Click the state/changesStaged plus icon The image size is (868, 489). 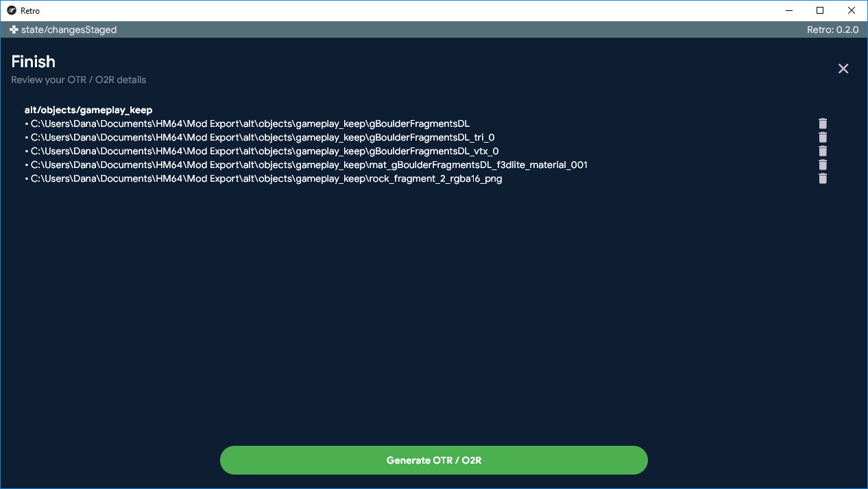(14, 30)
